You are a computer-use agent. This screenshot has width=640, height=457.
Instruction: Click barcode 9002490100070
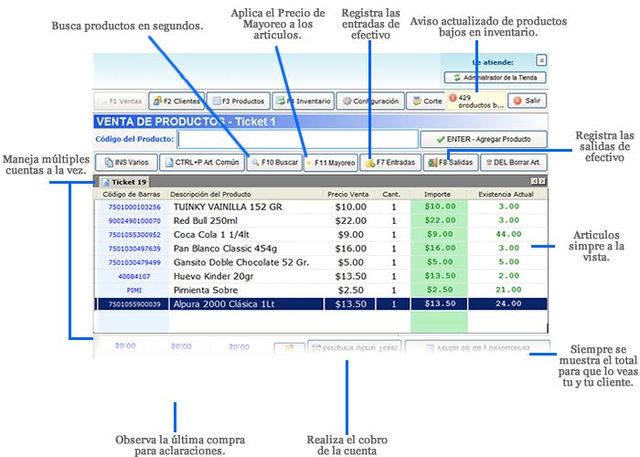[134, 221]
